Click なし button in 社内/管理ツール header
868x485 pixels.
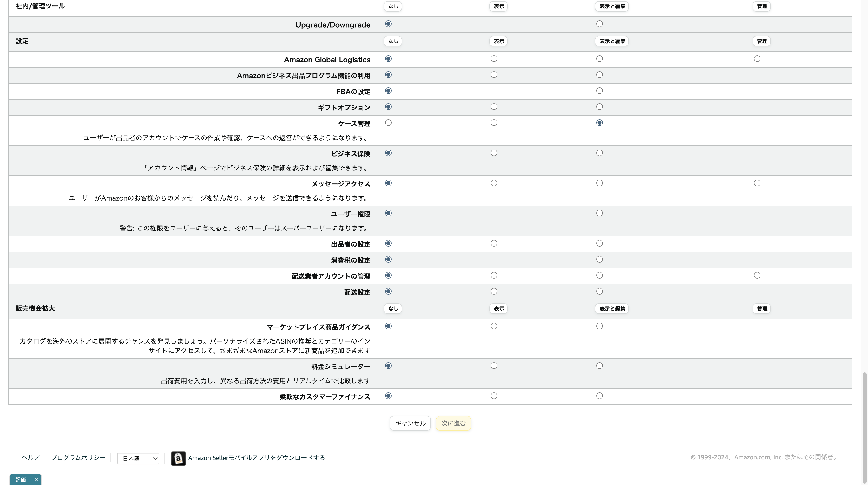393,6
